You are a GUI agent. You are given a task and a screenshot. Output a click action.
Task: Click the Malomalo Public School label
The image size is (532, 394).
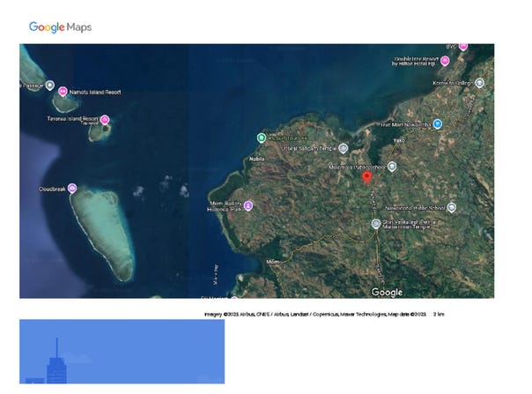(x=357, y=167)
